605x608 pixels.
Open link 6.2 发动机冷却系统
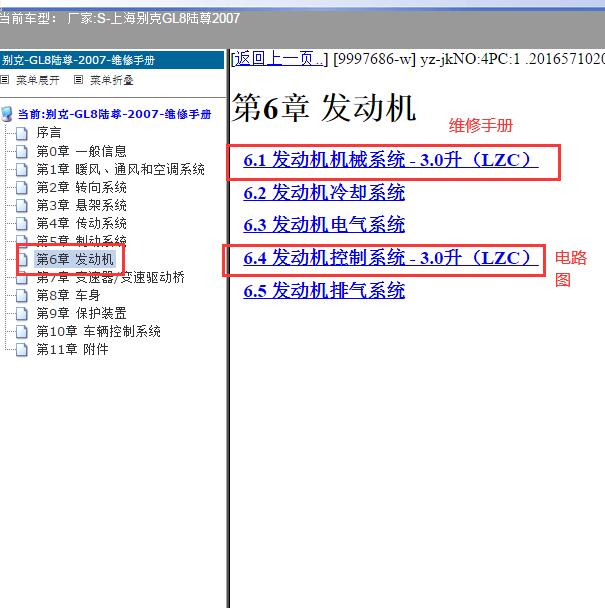[x=324, y=192]
